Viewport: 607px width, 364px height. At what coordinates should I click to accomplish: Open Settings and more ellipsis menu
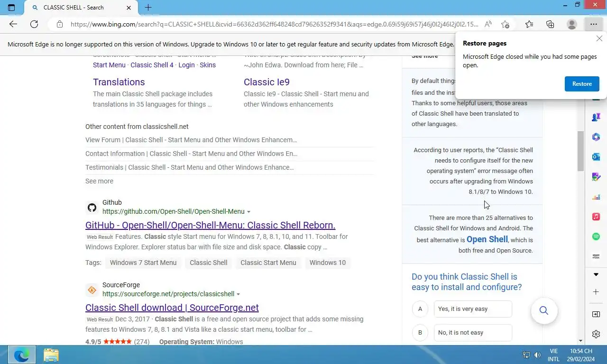click(594, 24)
